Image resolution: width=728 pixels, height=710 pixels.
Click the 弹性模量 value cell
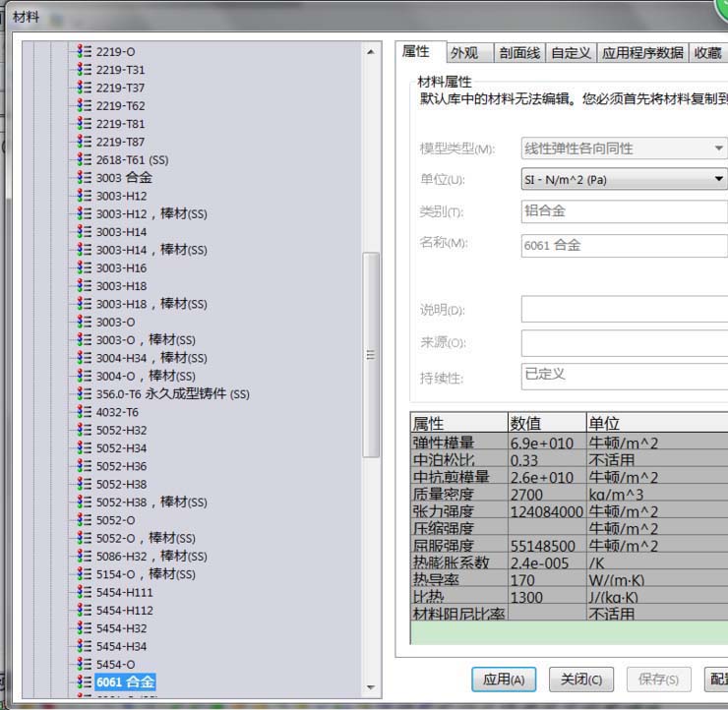pyautogui.click(x=546, y=444)
